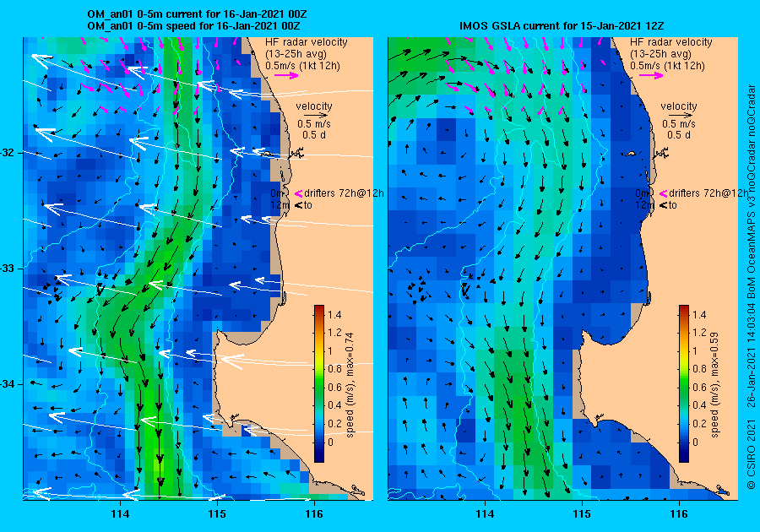Click 'HF radar velocity' label in right panel
760x532 pixels.
(x=671, y=42)
